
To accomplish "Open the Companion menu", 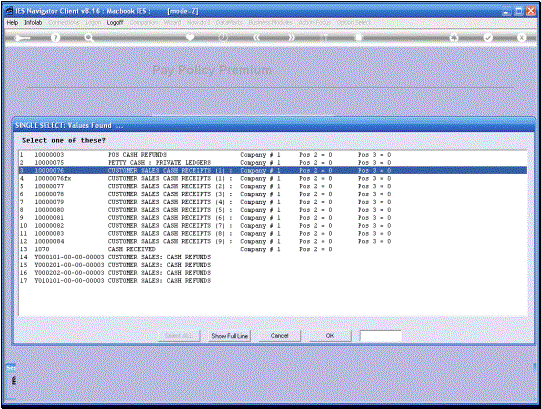I will tap(144, 22).
